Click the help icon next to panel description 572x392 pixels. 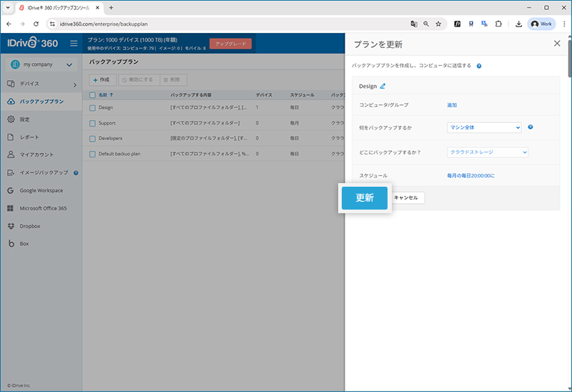click(x=478, y=66)
